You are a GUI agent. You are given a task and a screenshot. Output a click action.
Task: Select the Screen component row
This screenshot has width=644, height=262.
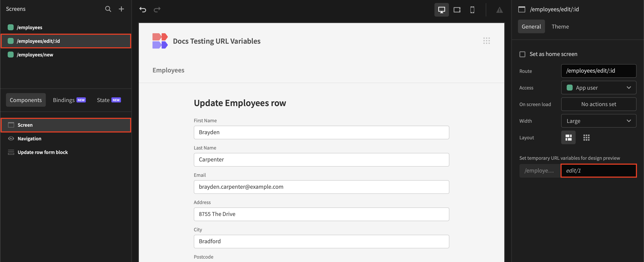pos(66,125)
